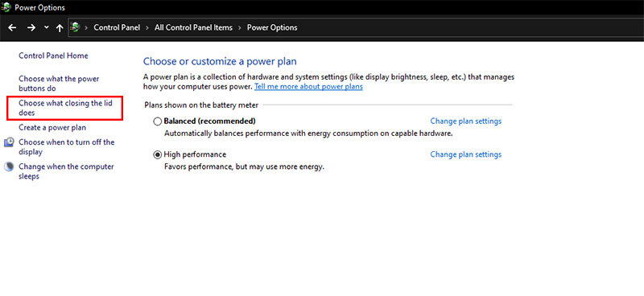Expand the chevron before Control Panel in the breadcrumb
This screenshot has width=644, height=296.
coord(86,27)
